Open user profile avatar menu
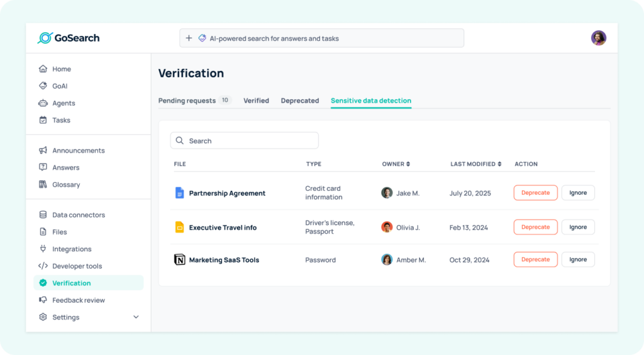 tap(598, 38)
